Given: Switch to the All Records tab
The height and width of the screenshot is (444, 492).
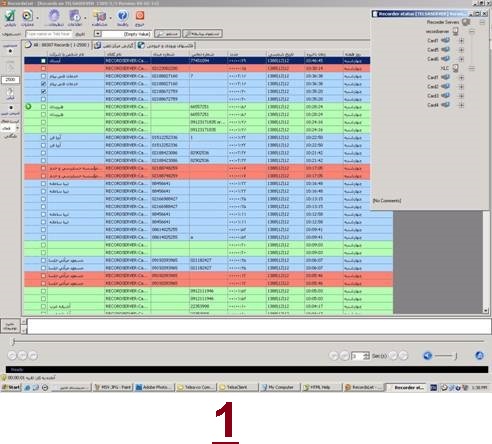Looking at the screenshot, I should pos(56,45).
